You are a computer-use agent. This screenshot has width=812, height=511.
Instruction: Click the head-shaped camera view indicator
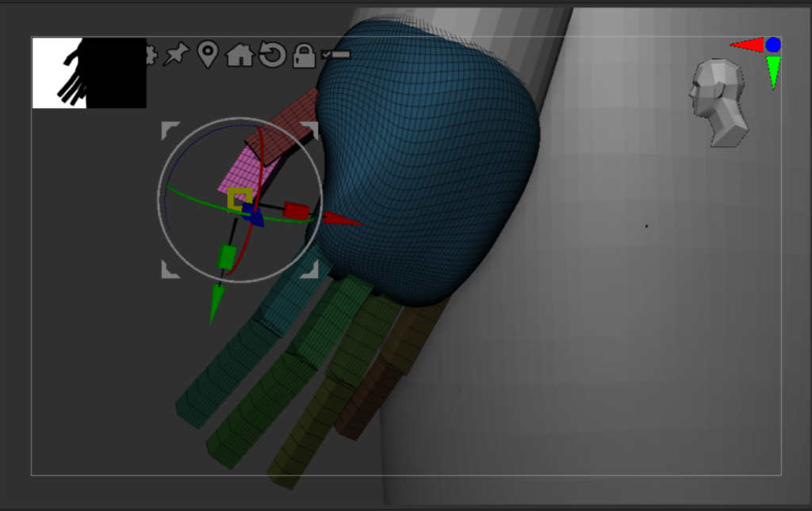coord(719,102)
